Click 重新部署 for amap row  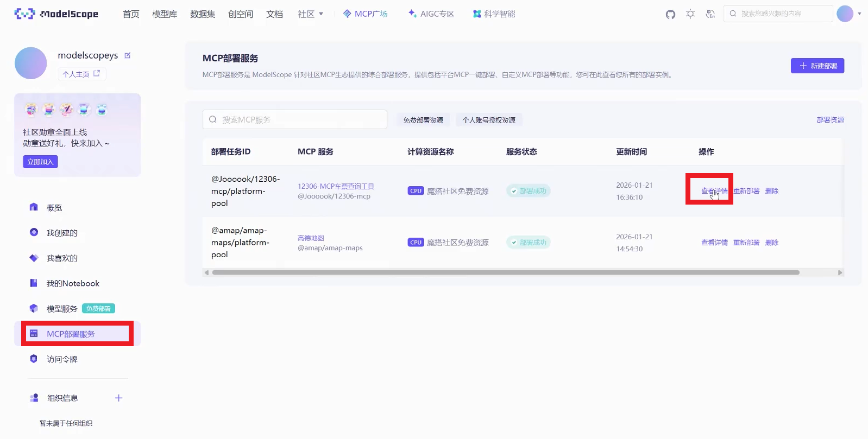click(x=746, y=243)
